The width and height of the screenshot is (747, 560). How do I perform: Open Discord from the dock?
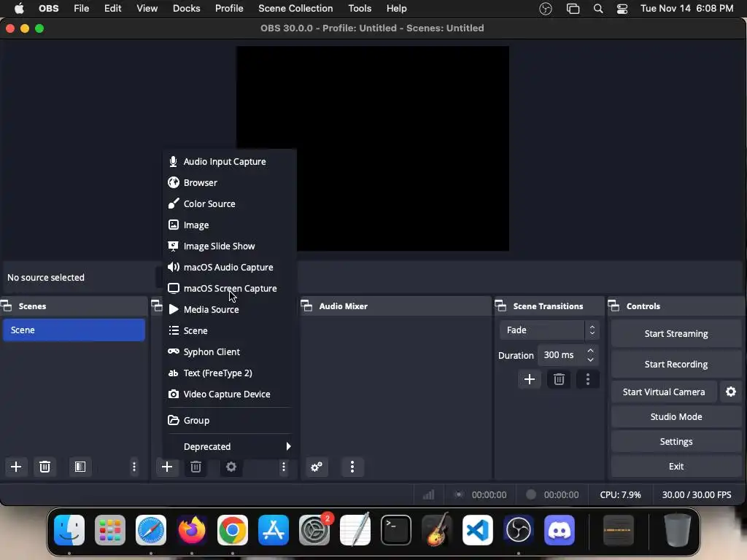tap(560, 530)
